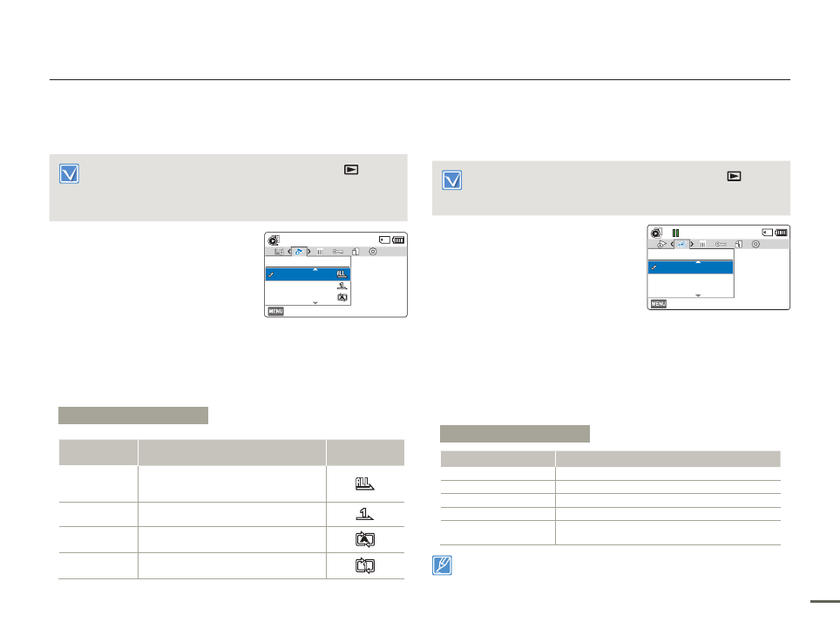Click the right chevron beside left screen's active tab
This screenshot has height=642, width=840.
click(x=310, y=252)
